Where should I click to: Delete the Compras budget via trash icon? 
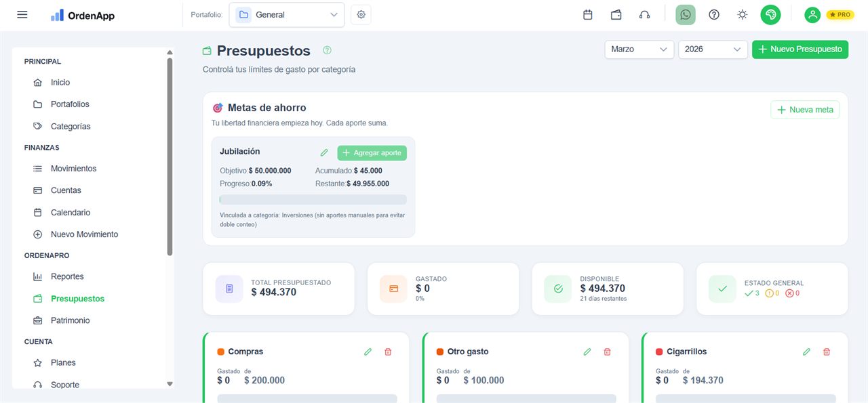point(387,352)
